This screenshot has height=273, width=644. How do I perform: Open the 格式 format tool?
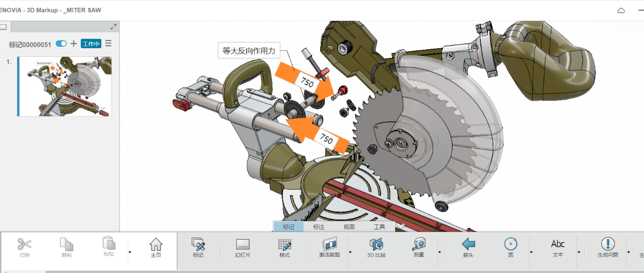(285, 244)
